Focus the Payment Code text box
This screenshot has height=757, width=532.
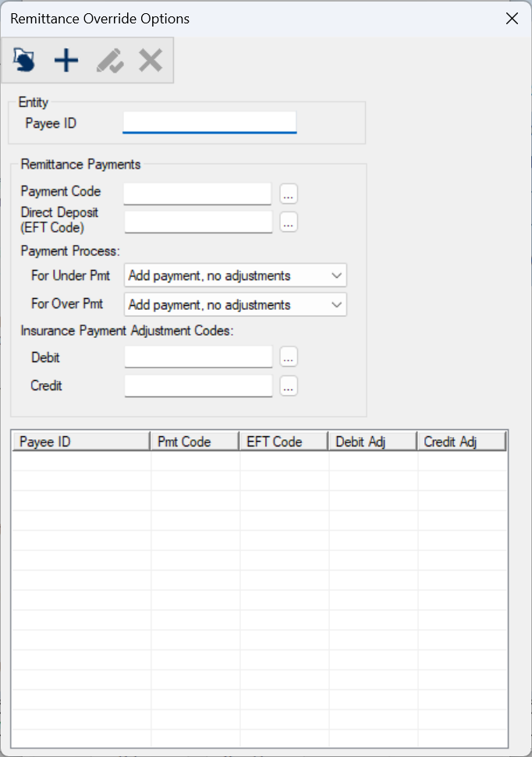click(x=197, y=193)
